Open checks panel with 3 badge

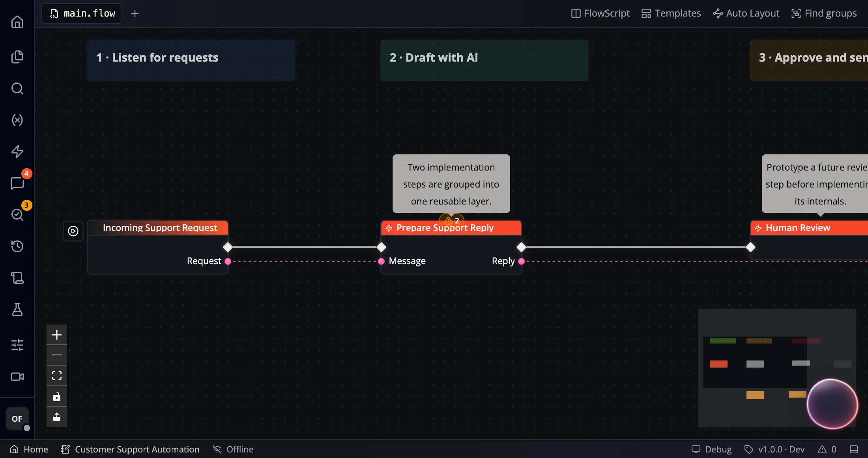[x=17, y=215]
